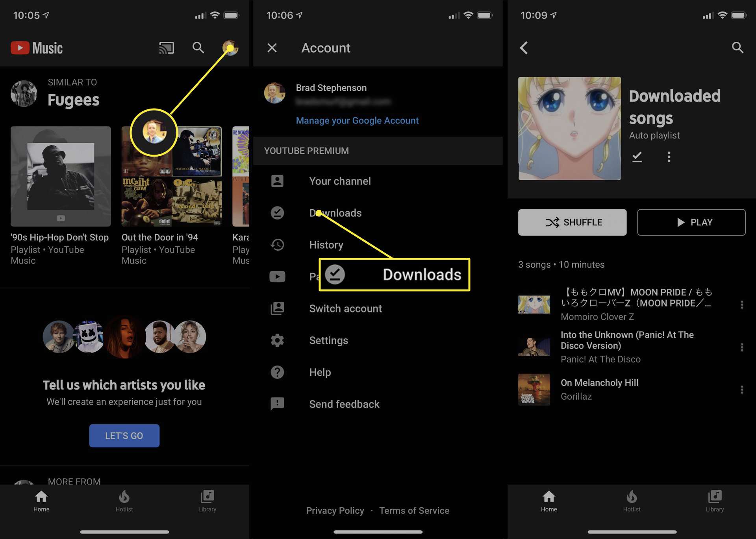Open the Out the Door in '94 playlist thumbnail

[172, 176]
